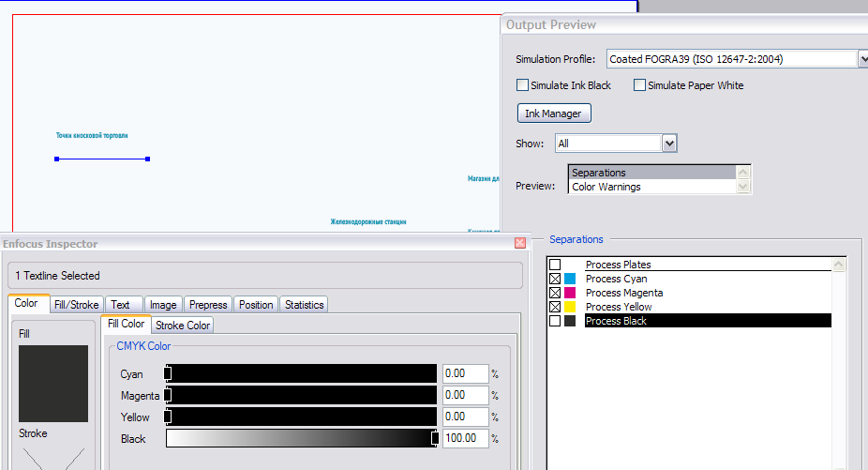This screenshot has height=470, width=868.
Task: Click the Ink Manager button
Action: coord(554,114)
